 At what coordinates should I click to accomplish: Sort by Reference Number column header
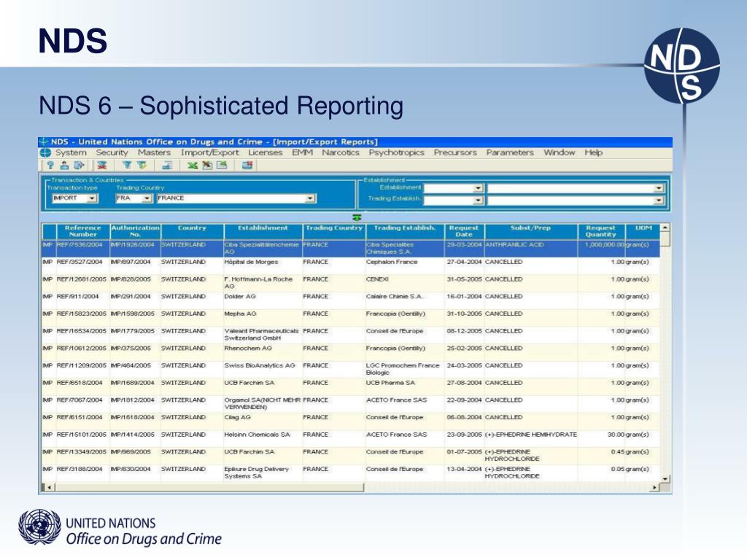83,231
